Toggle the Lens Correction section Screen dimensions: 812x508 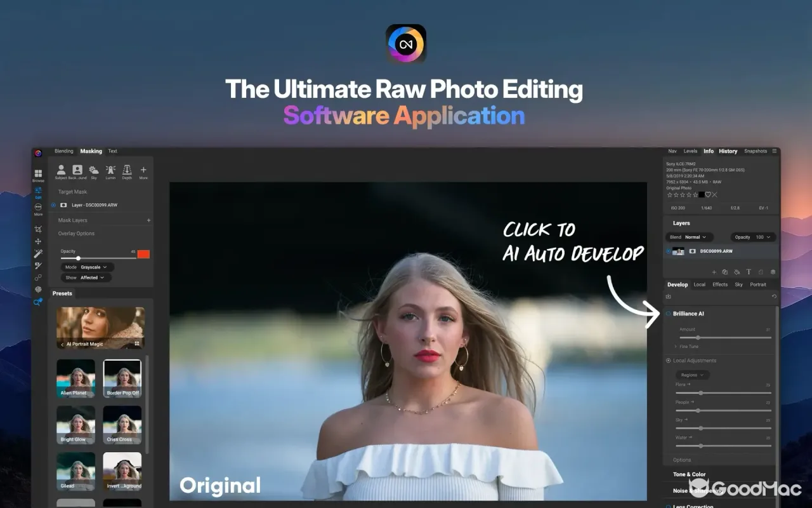click(669, 506)
